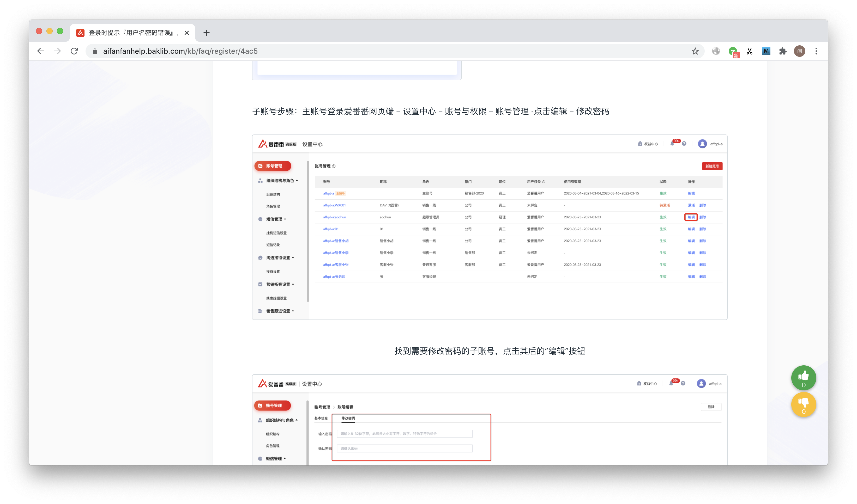The height and width of the screenshot is (504, 857).
Task: Click the browser forward arrow
Action: pyautogui.click(x=57, y=51)
